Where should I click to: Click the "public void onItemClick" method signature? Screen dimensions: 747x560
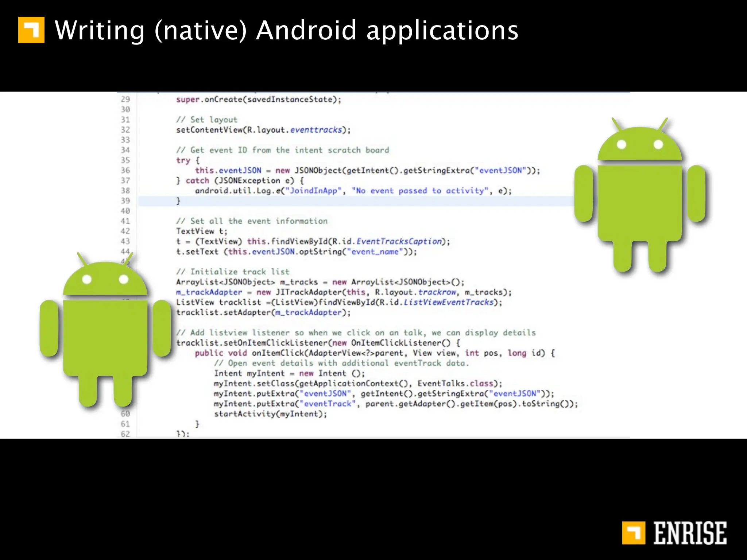point(375,353)
